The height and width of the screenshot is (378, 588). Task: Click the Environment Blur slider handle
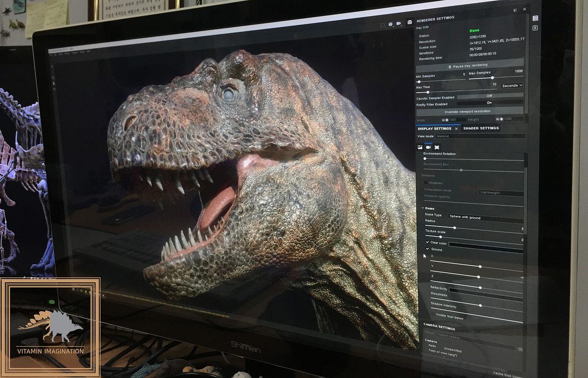pos(461,170)
